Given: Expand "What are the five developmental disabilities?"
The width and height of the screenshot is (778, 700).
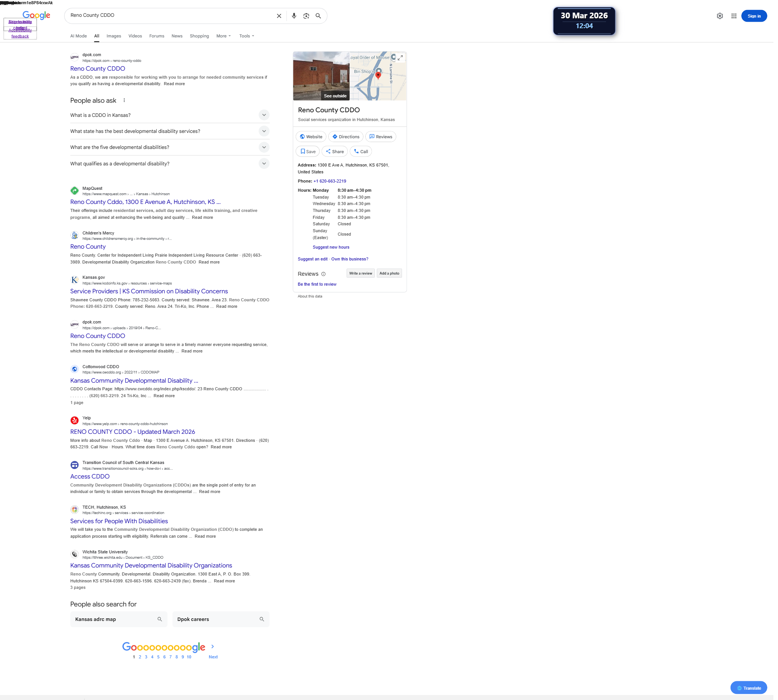Looking at the screenshot, I should (x=264, y=147).
